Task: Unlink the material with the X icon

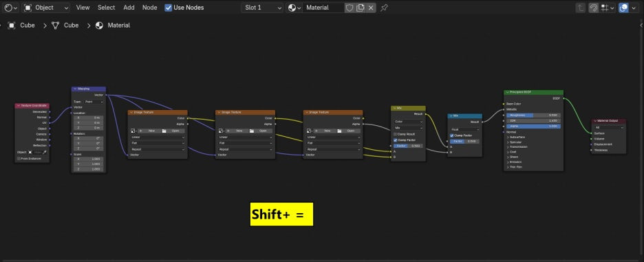Action: 371,8
